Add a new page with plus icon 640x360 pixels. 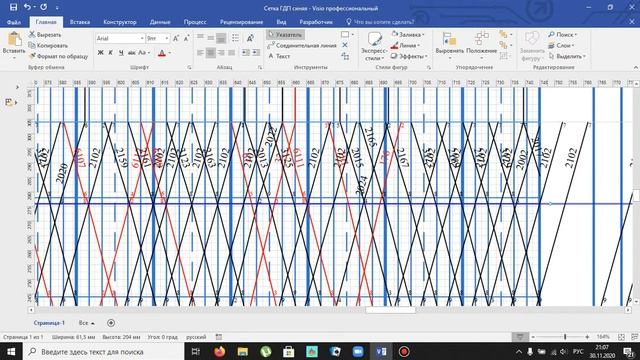[x=111, y=323]
